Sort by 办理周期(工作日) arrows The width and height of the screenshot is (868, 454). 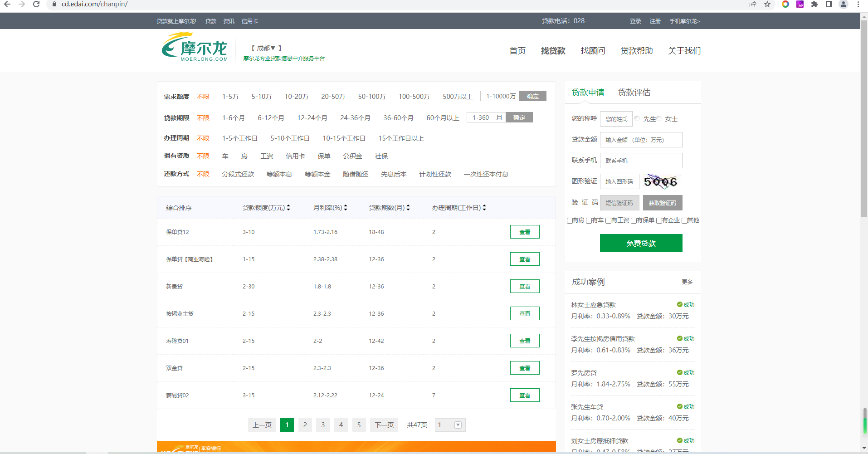(484, 208)
